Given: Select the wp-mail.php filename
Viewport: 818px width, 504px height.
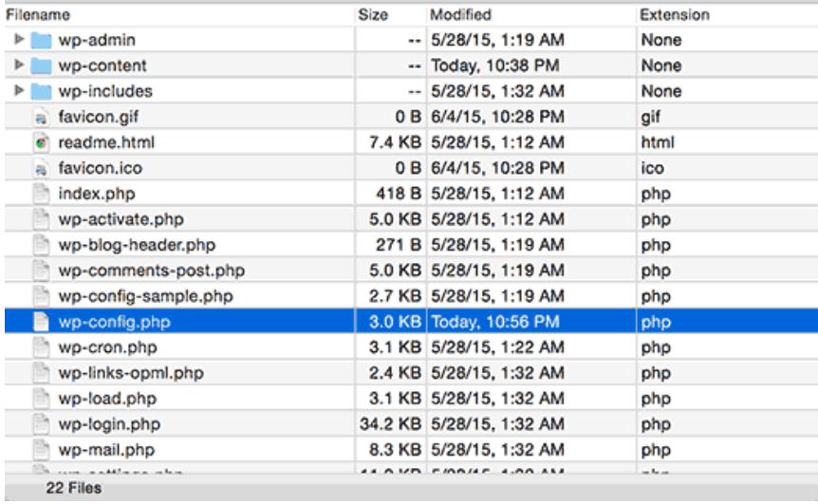Looking at the screenshot, I should 106,449.
